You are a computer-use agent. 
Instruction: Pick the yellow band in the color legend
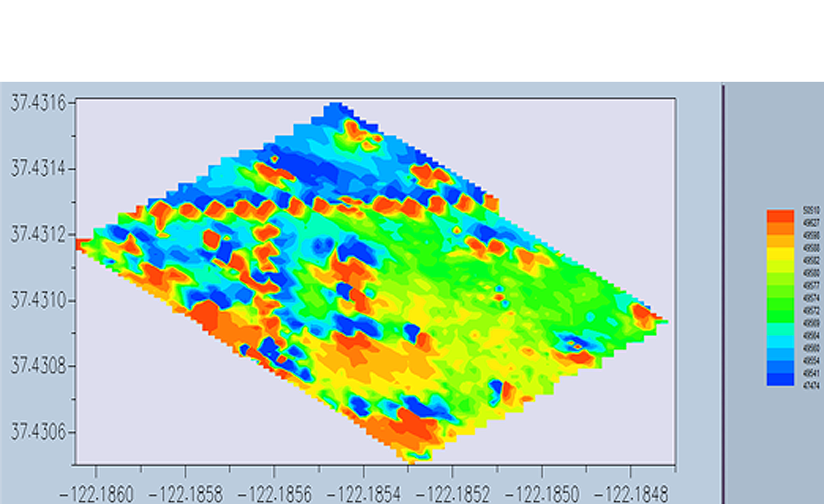tap(779, 253)
